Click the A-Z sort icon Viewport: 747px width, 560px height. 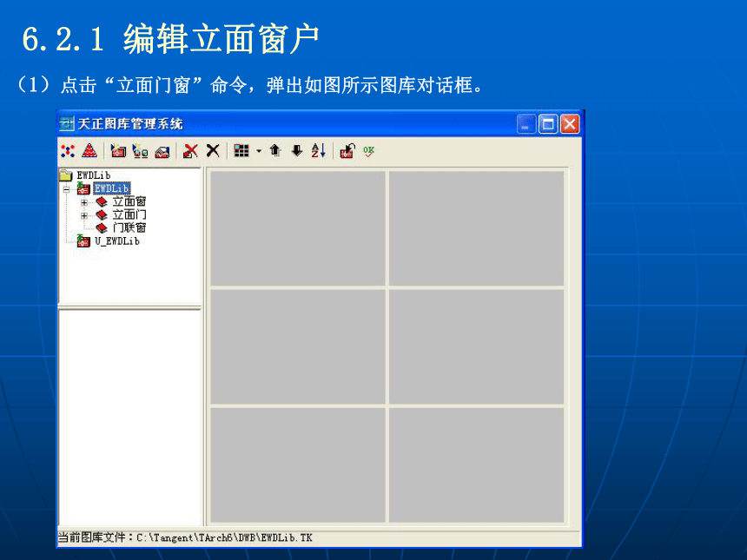coord(318,150)
